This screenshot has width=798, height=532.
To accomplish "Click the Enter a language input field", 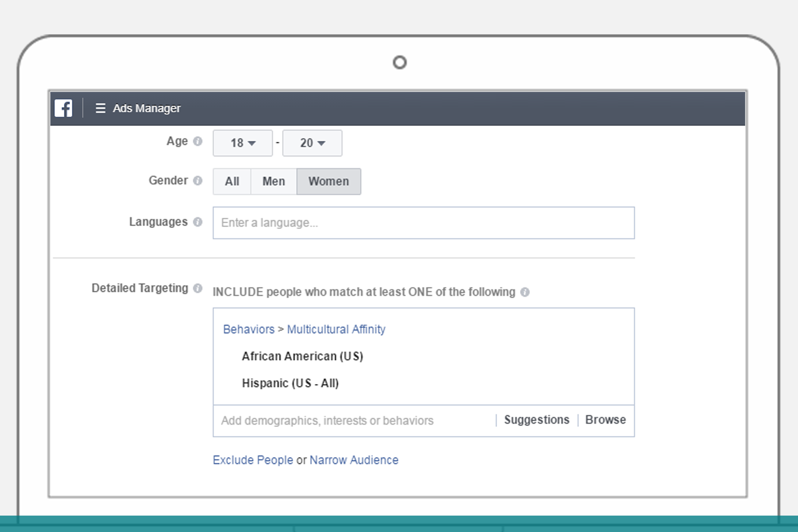I will (x=424, y=223).
